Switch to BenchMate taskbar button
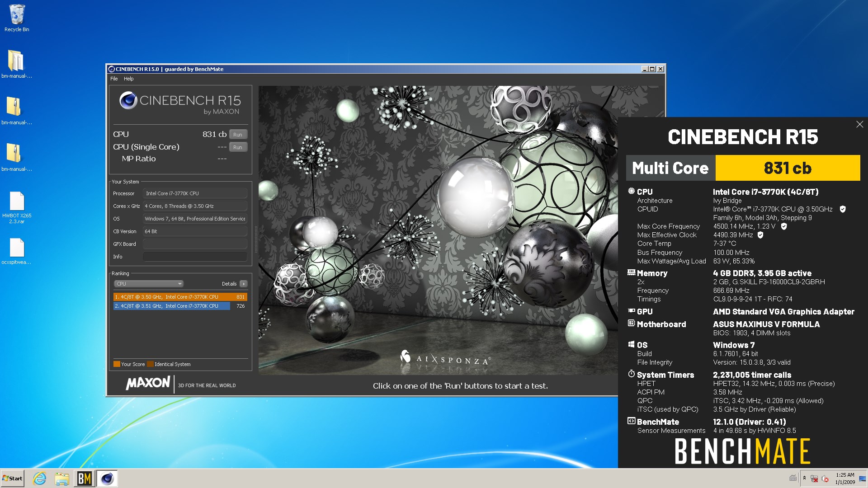This screenshot has height=488, width=868. pos(85,479)
